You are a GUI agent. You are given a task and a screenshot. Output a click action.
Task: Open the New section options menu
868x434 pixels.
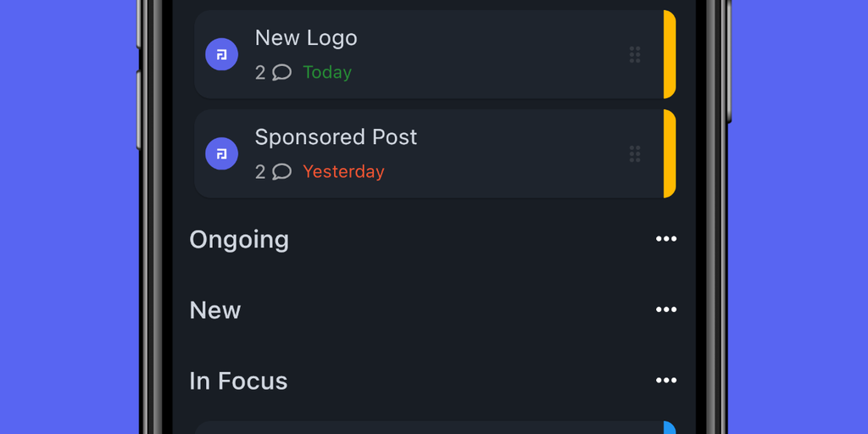(666, 310)
